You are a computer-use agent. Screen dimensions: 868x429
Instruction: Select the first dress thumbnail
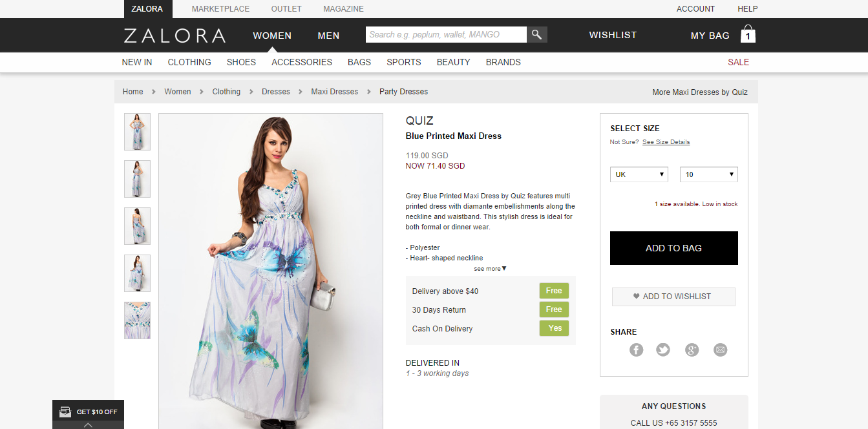pyautogui.click(x=137, y=132)
